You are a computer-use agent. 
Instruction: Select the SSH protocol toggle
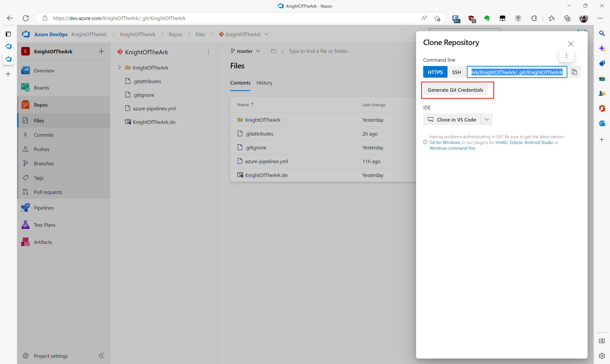click(x=456, y=72)
